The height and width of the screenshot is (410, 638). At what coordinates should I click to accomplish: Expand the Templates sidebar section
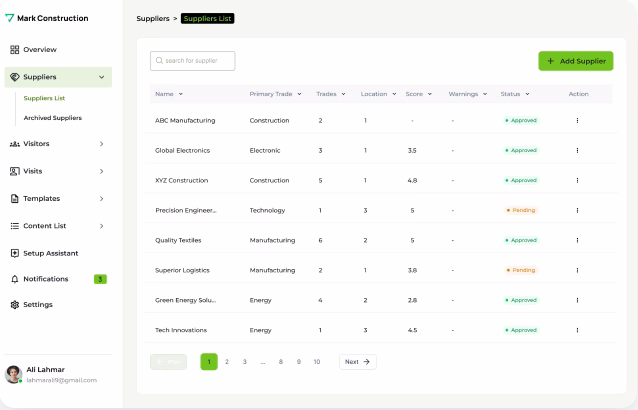tap(101, 199)
